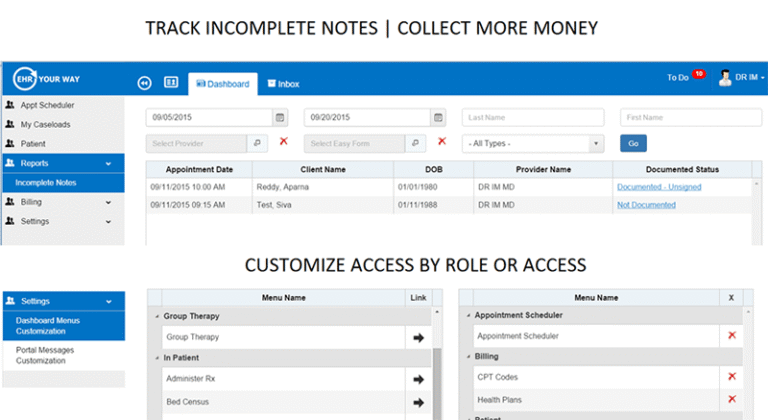Sort by Documented Status column
The height and width of the screenshot is (420, 768).
coord(682,170)
